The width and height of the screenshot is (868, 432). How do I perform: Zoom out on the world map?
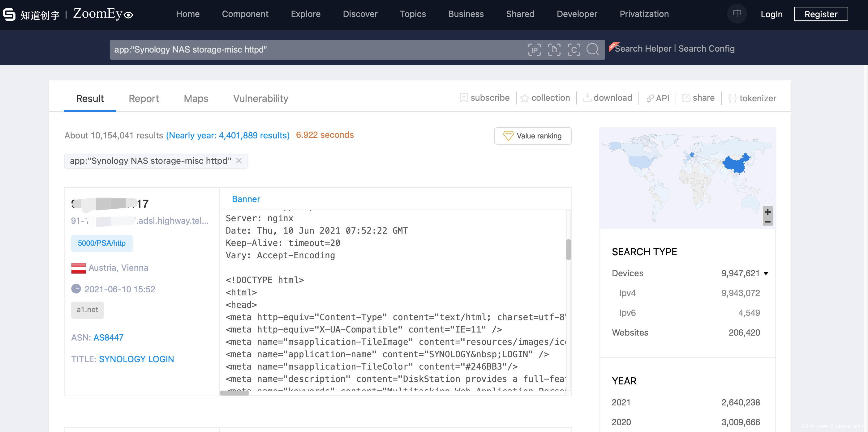click(767, 222)
